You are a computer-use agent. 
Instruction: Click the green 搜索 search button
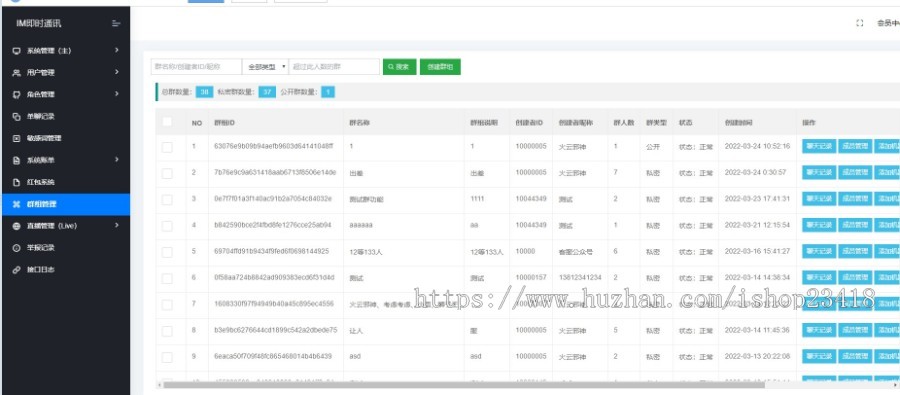click(x=399, y=67)
